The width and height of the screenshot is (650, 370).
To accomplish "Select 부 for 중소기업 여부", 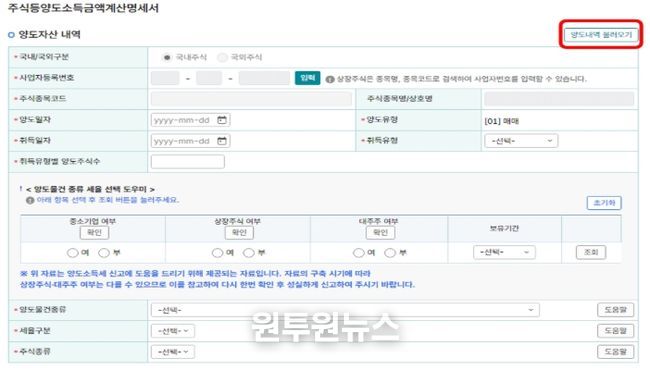I will pyautogui.click(x=104, y=253).
